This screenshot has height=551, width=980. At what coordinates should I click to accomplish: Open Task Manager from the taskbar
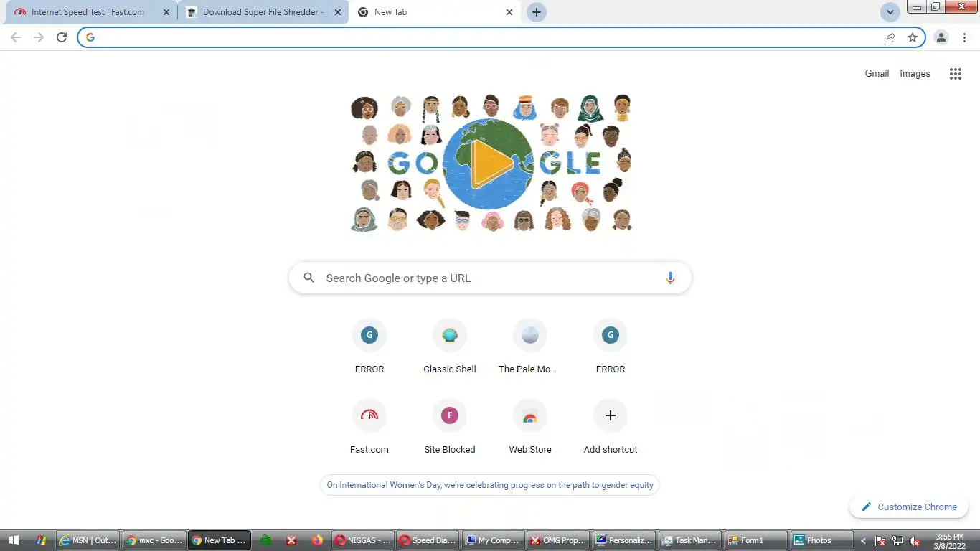point(690,540)
